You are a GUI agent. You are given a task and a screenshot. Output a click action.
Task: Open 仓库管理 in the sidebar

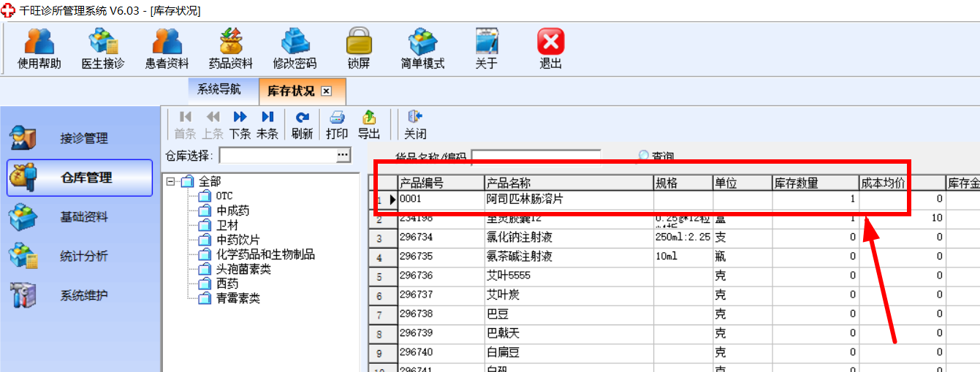[x=80, y=178]
